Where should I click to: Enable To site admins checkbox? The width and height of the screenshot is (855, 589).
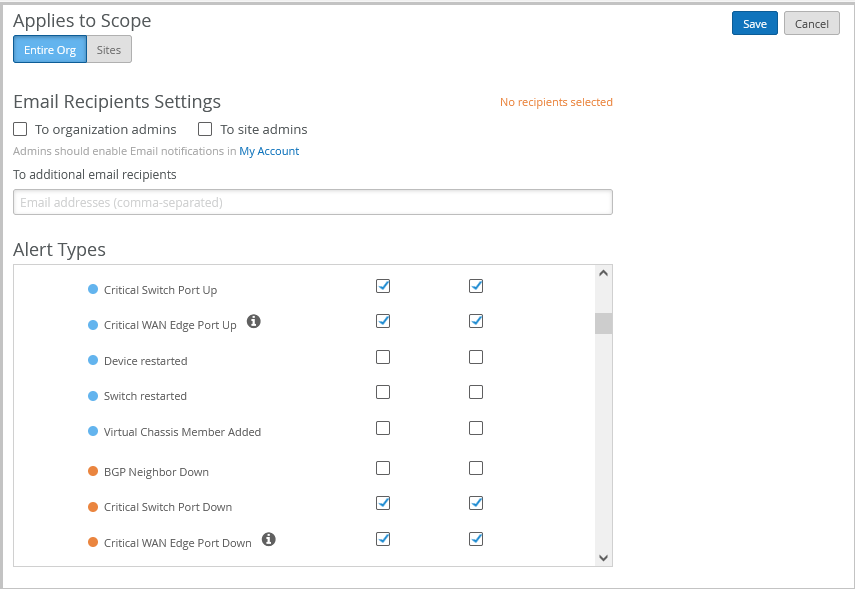(x=205, y=129)
